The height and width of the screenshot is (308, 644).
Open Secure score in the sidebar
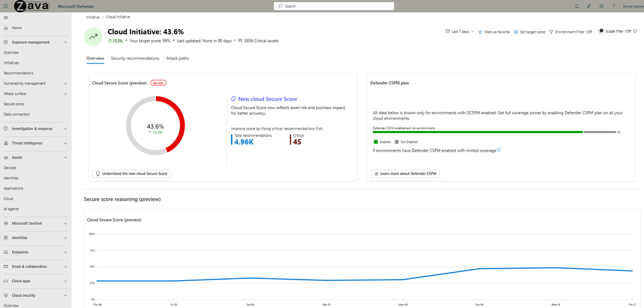coord(14,104)
